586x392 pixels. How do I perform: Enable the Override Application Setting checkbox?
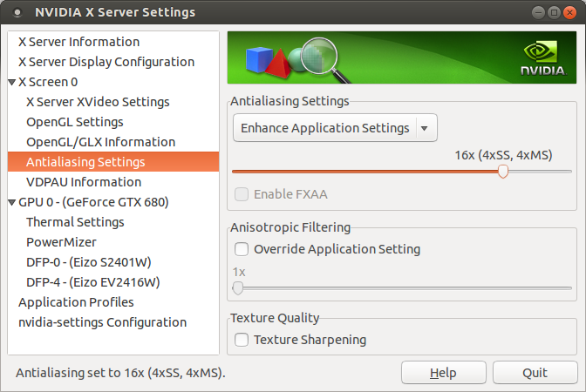pos(241,249)
